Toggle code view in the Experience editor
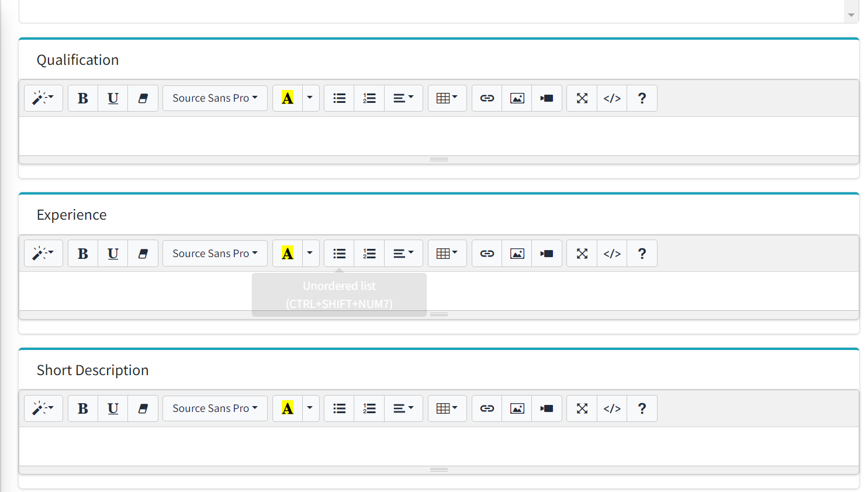 coord(612,254)
